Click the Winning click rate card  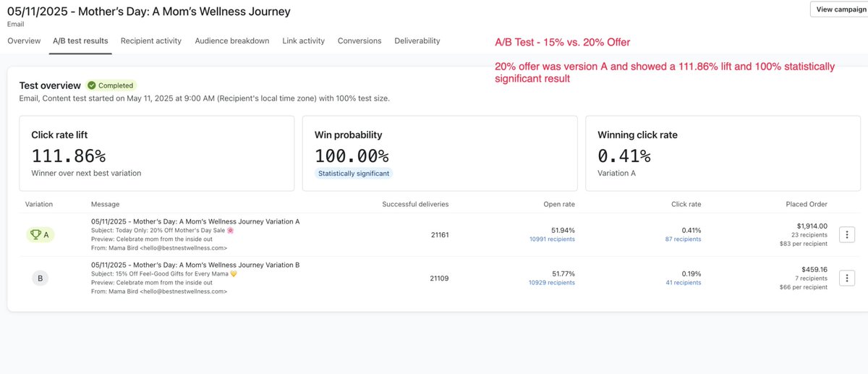point(723,153)
